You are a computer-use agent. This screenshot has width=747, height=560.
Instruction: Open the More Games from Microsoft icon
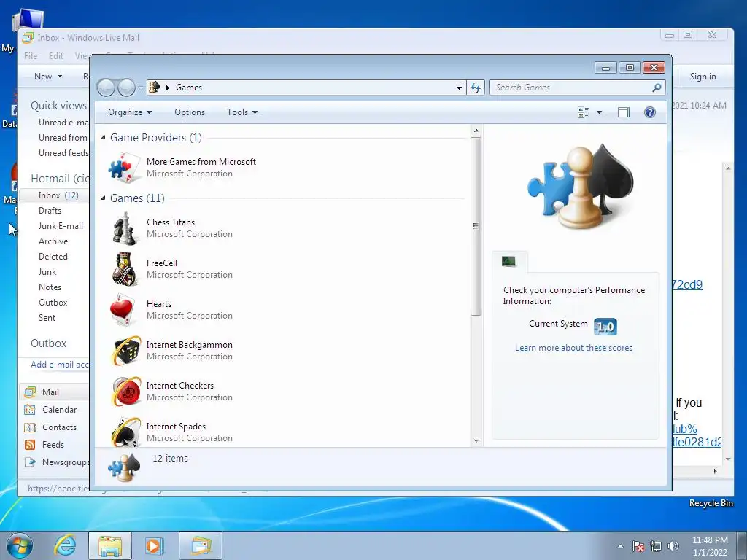(125, 168)
